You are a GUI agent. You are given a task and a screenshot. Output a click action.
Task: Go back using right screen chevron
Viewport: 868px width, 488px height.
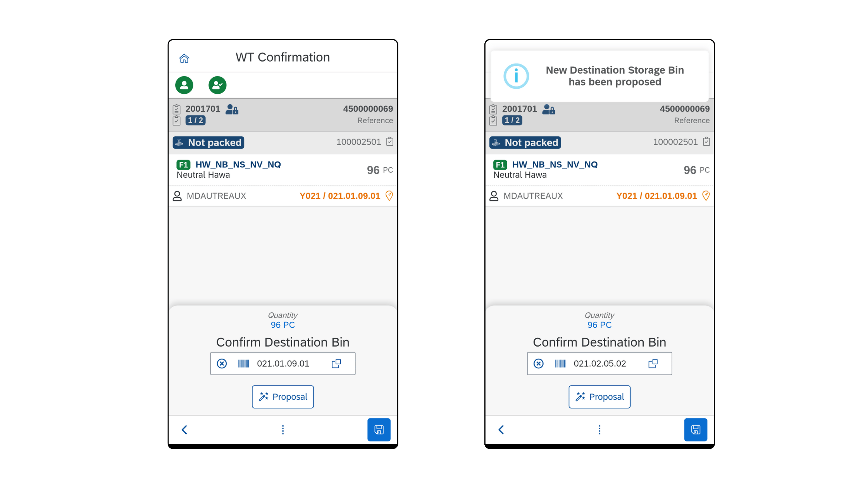coord(501,430)
